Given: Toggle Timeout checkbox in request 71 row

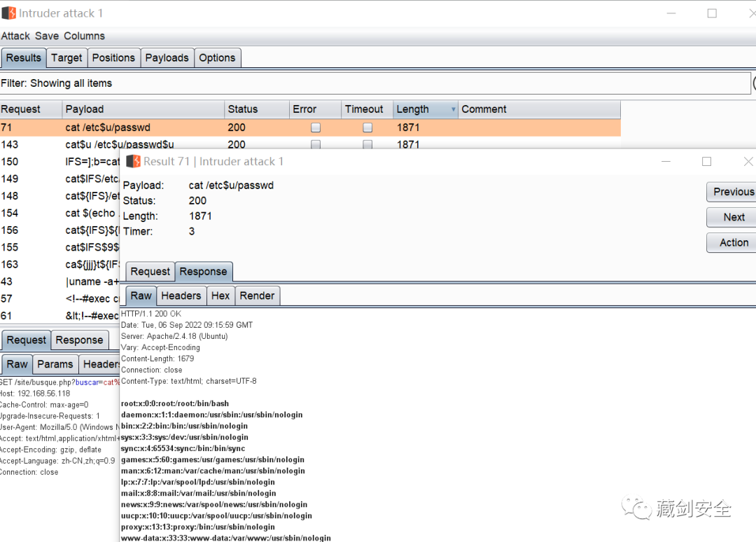Looking at the screenshot, I should click(x=367, y=127).
